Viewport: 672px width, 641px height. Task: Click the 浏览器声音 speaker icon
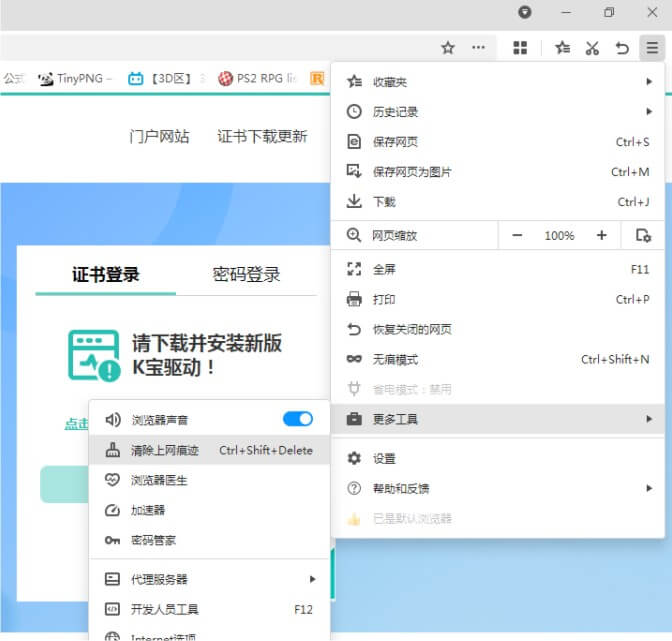click(x=113, y=419)
